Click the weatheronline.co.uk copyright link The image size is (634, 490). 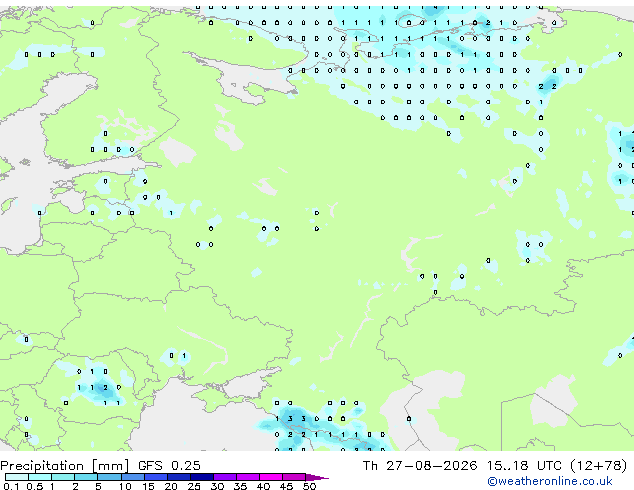(x=550, y=482)
